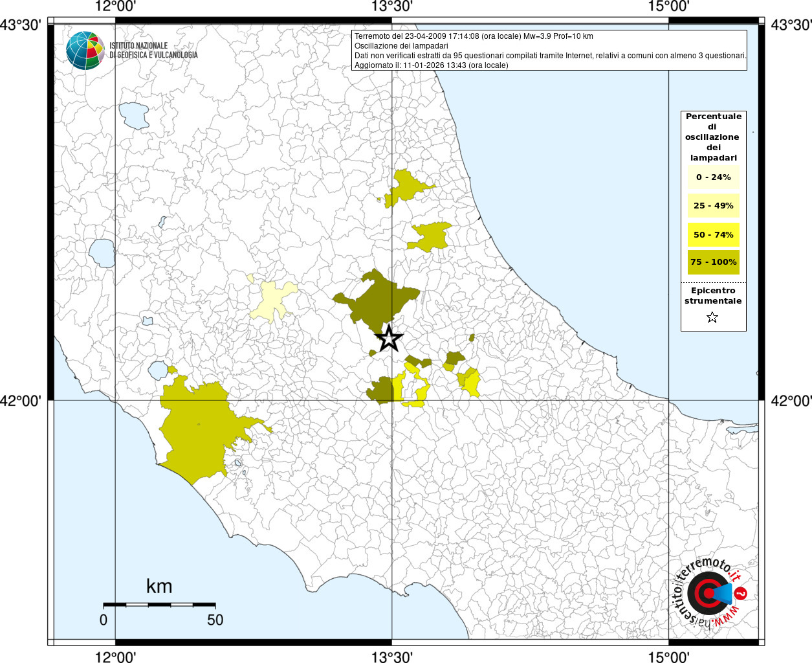
Task: Click the black epicenter star on the map
Action: (389, 338)
